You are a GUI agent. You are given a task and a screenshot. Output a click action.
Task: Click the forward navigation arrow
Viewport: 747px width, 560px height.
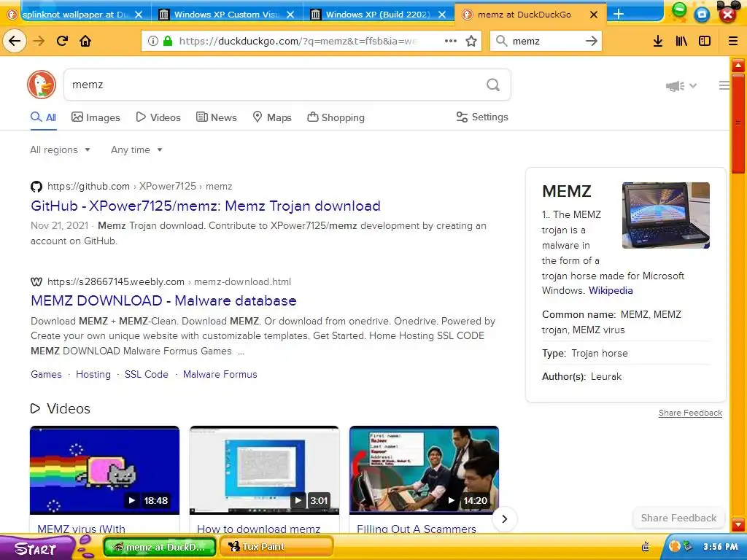coord(39,41)
